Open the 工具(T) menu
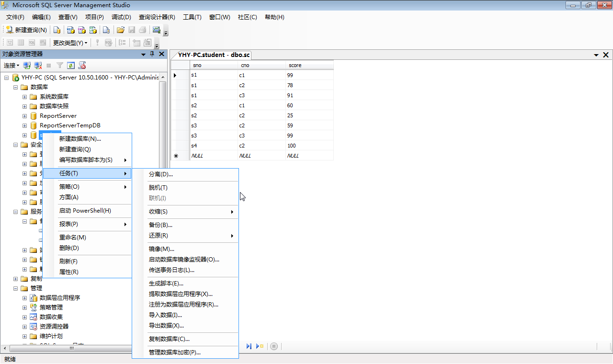Viewport: 613px width, 364px height. 192,17
